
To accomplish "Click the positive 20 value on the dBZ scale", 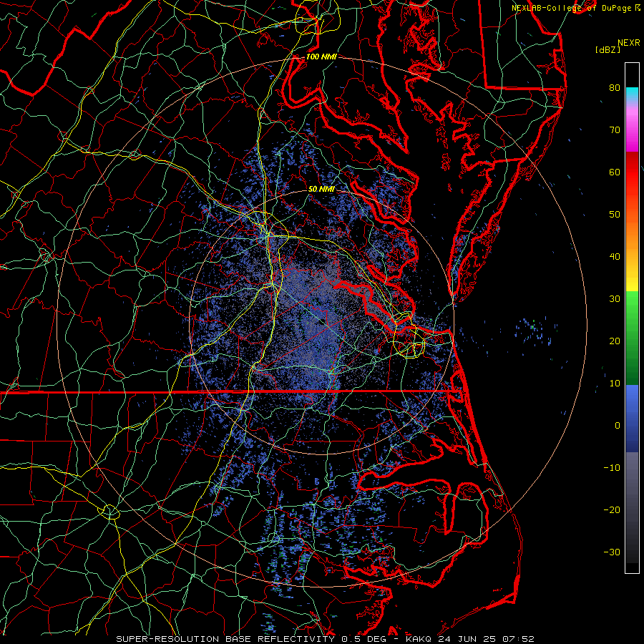I will click(615, 341).
